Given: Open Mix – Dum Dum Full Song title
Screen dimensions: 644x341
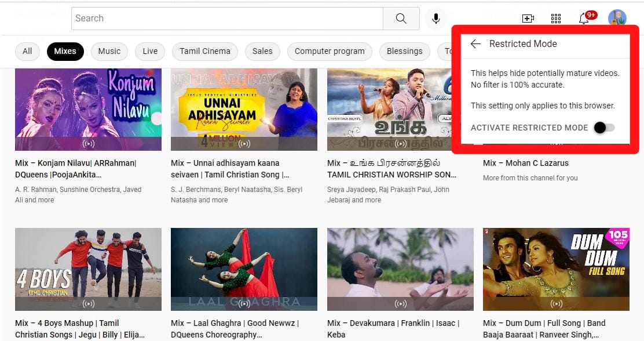Looking at the screenshot, I should point(544,329).
